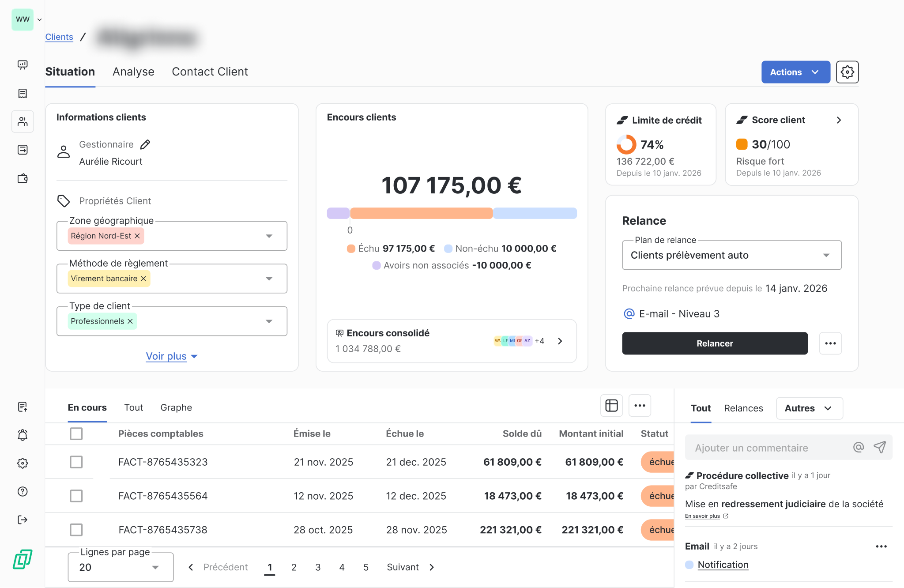
Task: Open the Lignes par page selector
Action: click(120, 567)
